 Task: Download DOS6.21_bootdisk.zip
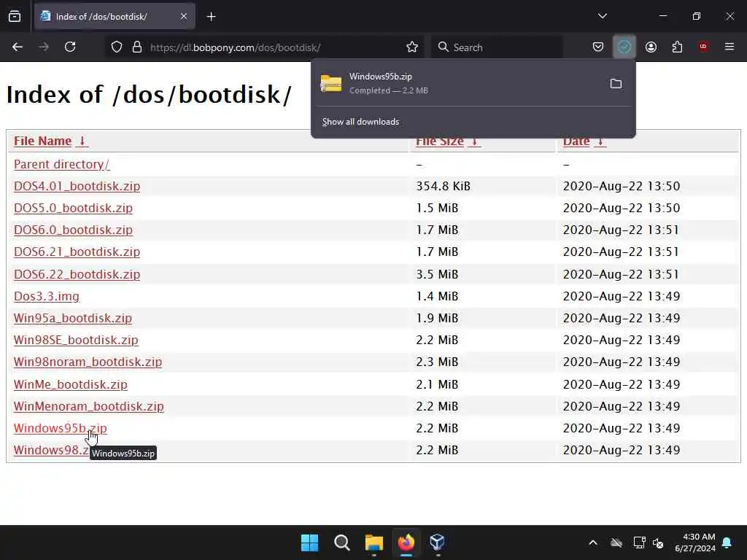[x=77, y=252]
